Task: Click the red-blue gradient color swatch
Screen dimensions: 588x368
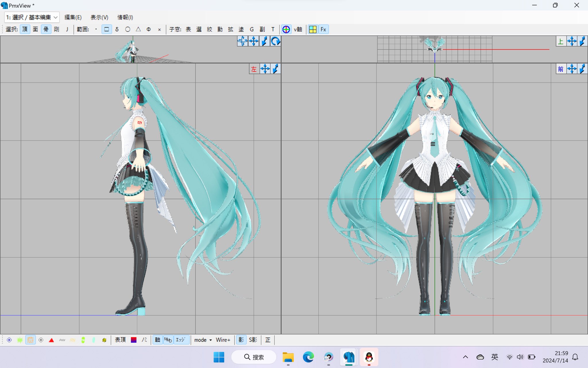Action: pos(134,340)
